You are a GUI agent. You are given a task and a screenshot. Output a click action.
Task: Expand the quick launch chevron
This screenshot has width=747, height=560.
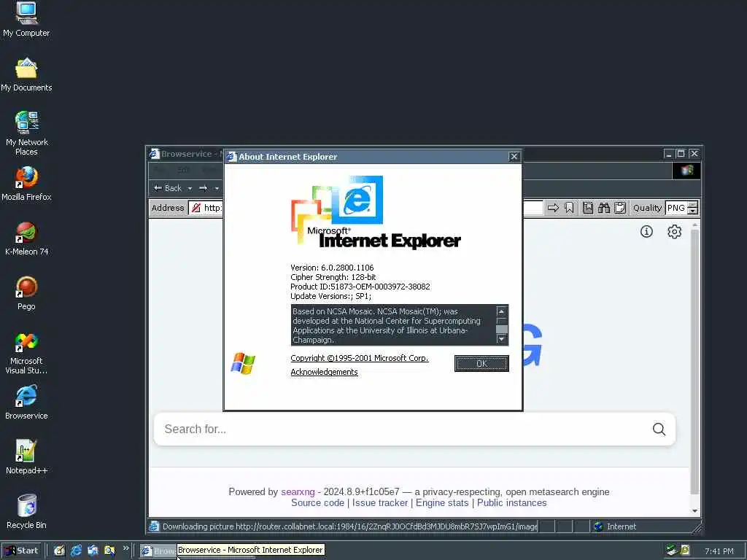(125, 548)
